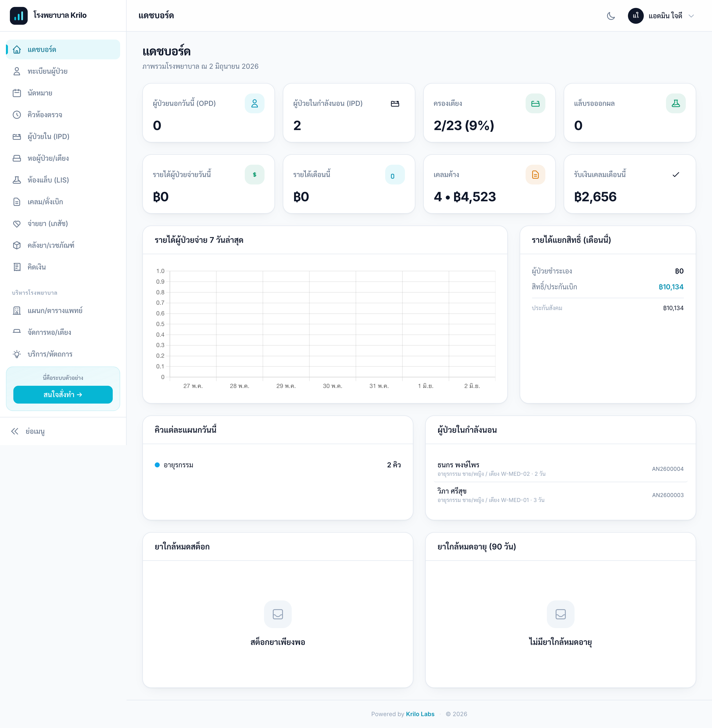Open the แอดมิน ใจดี user dropdown chevron

pos(691,16)
